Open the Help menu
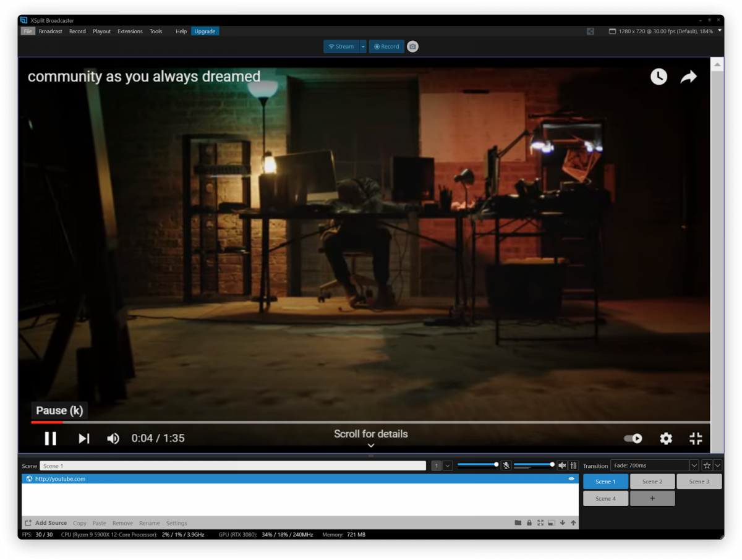 181,31
